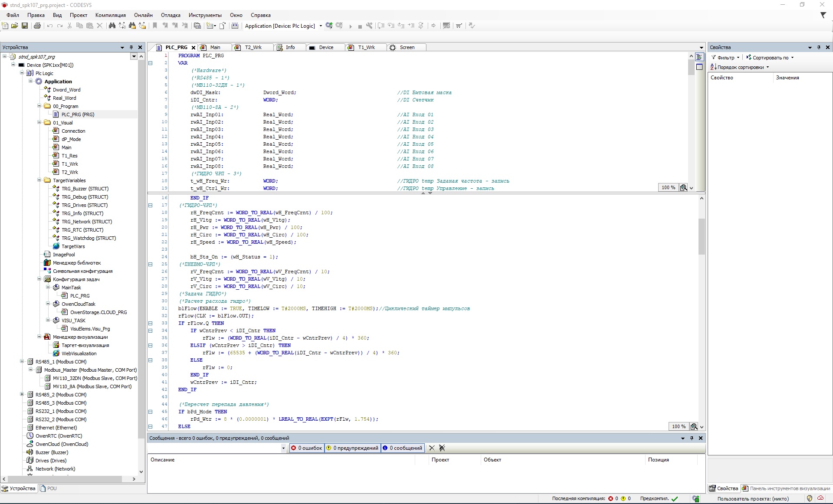Open a project using the folder icon
The width and height of the screenshot is (833, 504).
point(15,26)
